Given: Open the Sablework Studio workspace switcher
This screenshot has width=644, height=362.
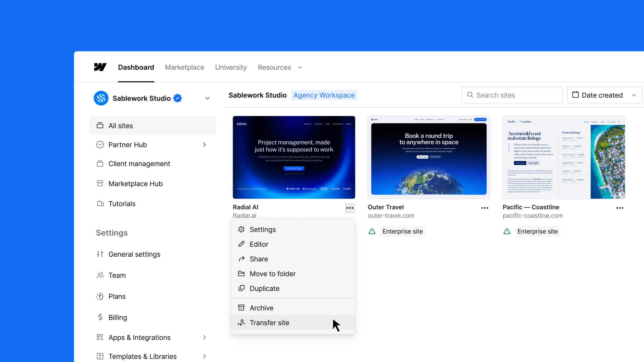Looking at the screenshot, I should click(207, 98).
